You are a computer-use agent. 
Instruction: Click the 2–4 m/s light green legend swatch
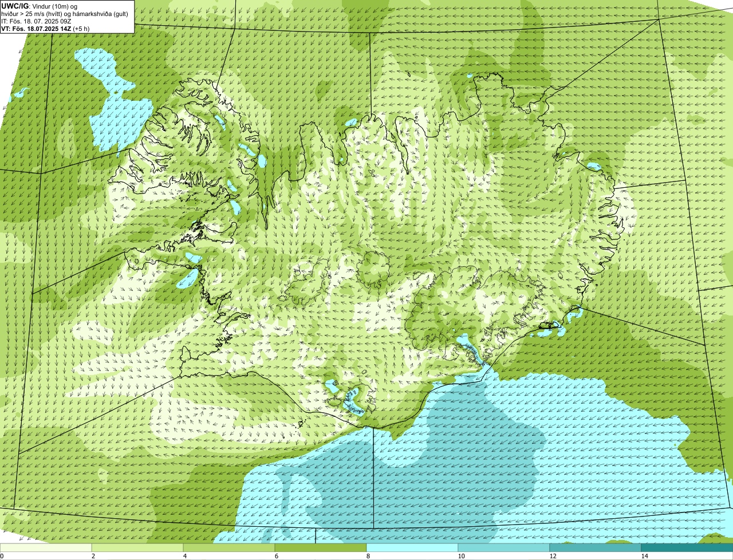click(137, 548)
